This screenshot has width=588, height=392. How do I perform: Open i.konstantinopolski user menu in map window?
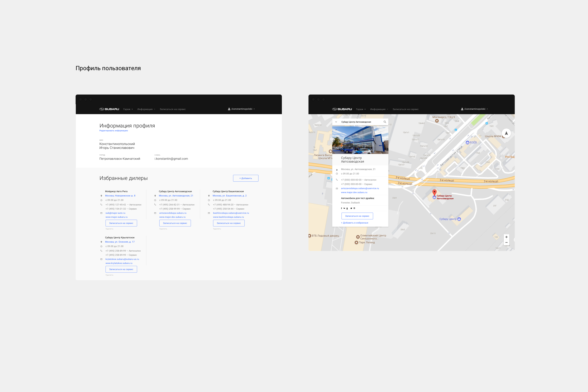pyautogui.click(x=474, y=109)
